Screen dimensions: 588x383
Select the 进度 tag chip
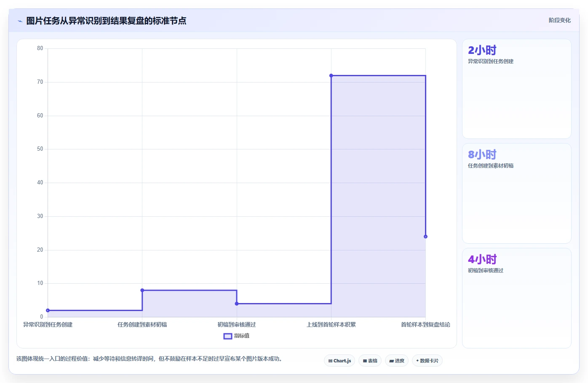coord(397,361)
